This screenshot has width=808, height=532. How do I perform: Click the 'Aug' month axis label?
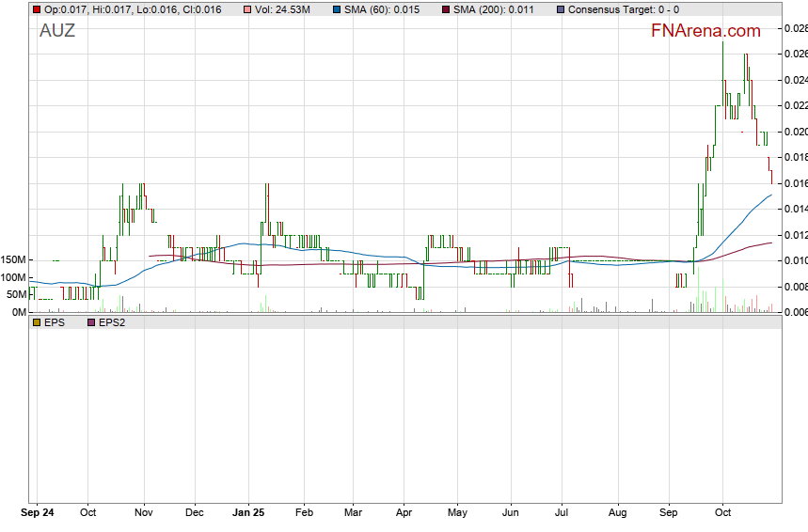[x=617, y=513]
